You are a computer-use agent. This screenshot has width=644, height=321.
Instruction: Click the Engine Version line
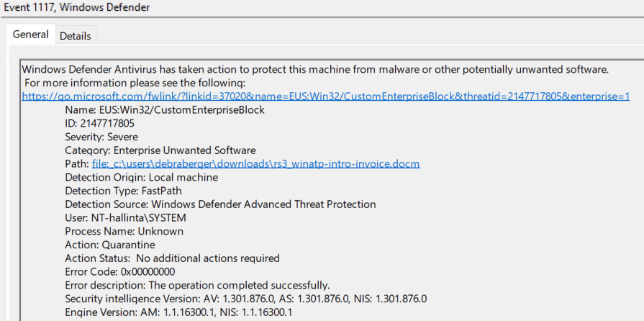[x=178, y=312]
